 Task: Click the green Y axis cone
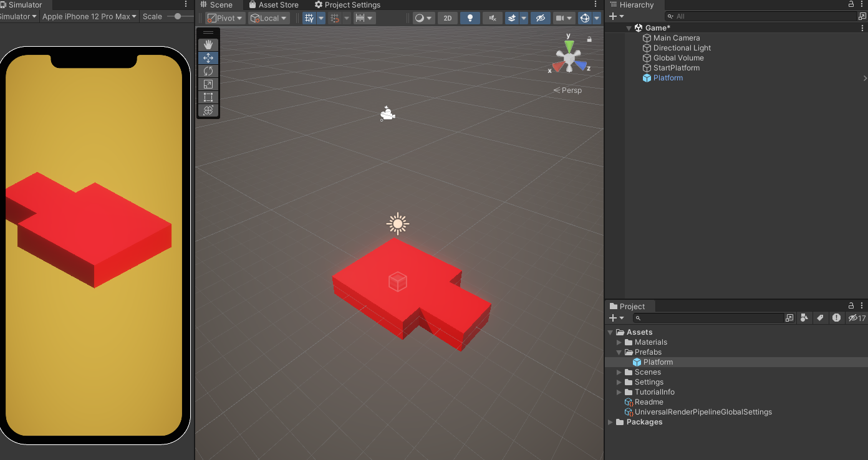(x=569, y=46)
